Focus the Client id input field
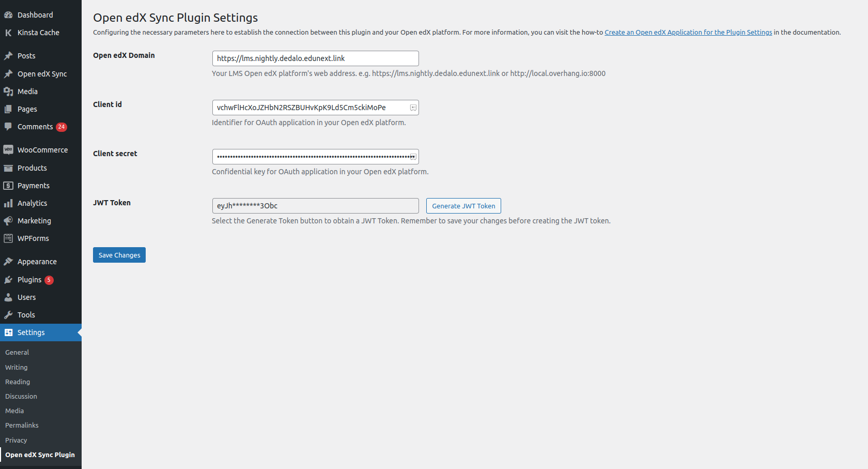The height and width of the screenshot is (469, 868). click(316, 108)
